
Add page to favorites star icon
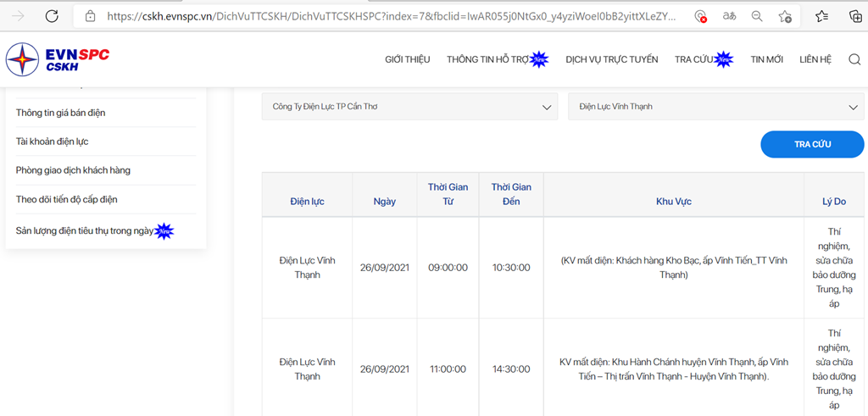point(784,17)
